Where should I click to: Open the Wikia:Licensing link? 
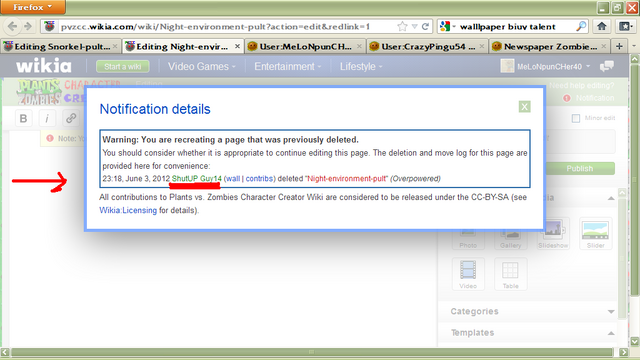pos(128,211)
